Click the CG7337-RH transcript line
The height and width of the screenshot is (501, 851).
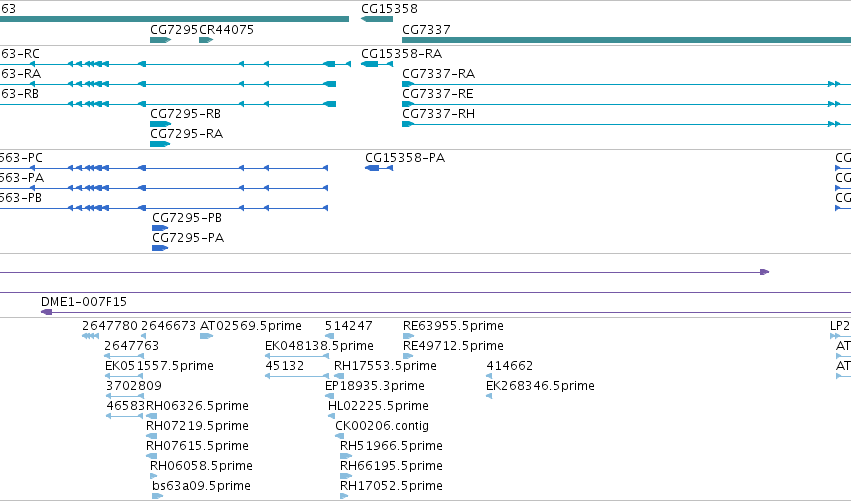tap(626, 124)
